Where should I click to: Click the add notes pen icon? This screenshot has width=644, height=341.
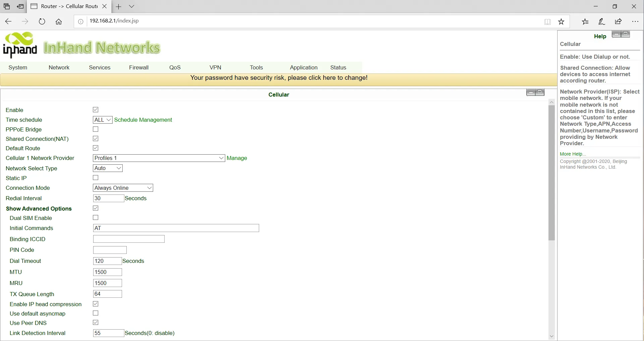pyautogui.click(x=602, y=21)
